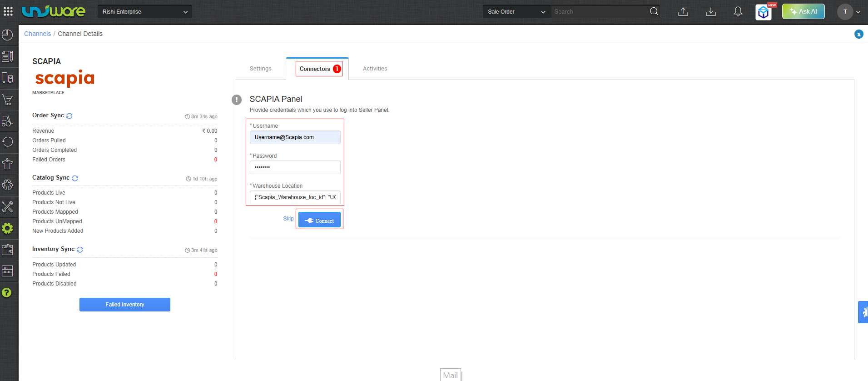The image size is (868, 381).
Task: Open the blue side widget tab
Action: click(863, 312)
